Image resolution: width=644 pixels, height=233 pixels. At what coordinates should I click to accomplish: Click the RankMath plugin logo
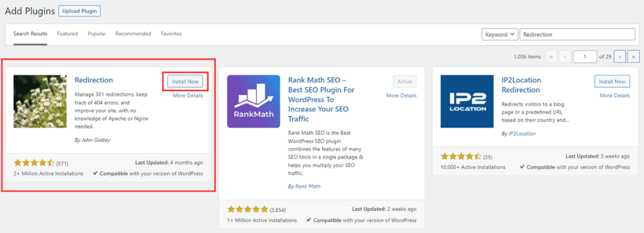tap(253, 101)
